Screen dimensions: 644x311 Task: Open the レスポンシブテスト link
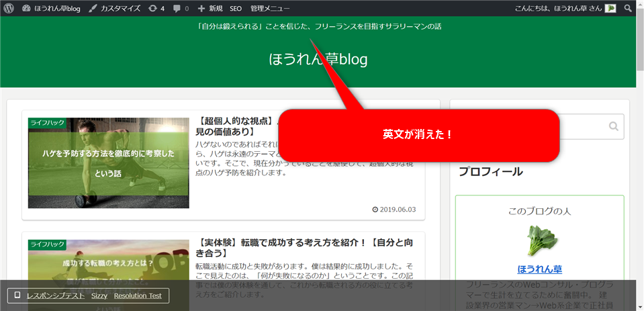click(x=56, y=296)
